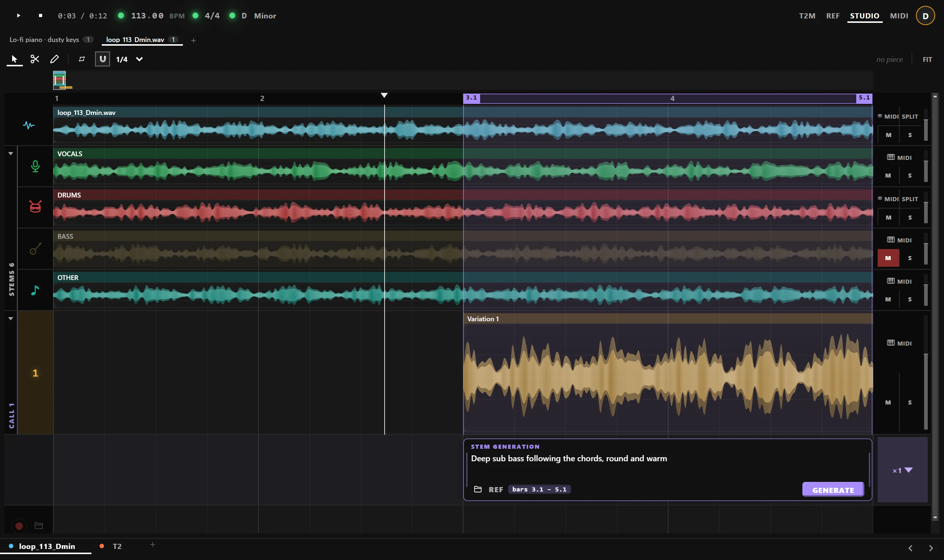
Task: Convert Variation 1 to MIDI
Action: (899, 343)
